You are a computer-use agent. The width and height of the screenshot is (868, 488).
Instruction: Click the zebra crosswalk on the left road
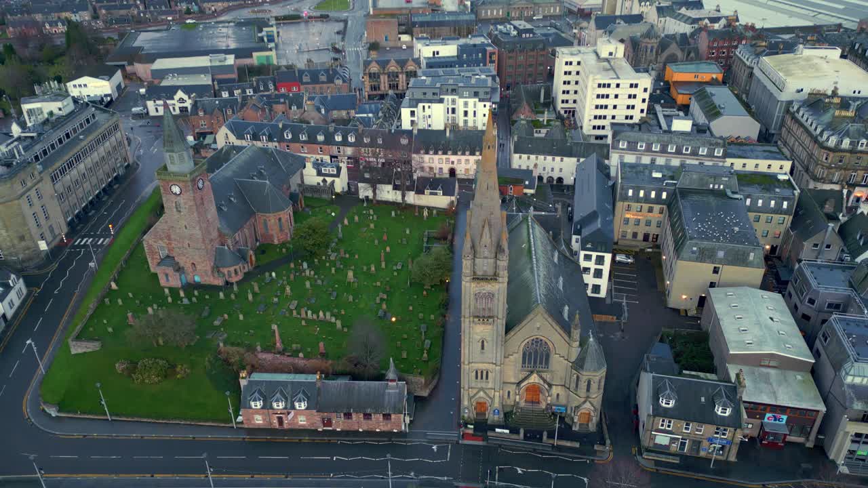tap(92, 241)
